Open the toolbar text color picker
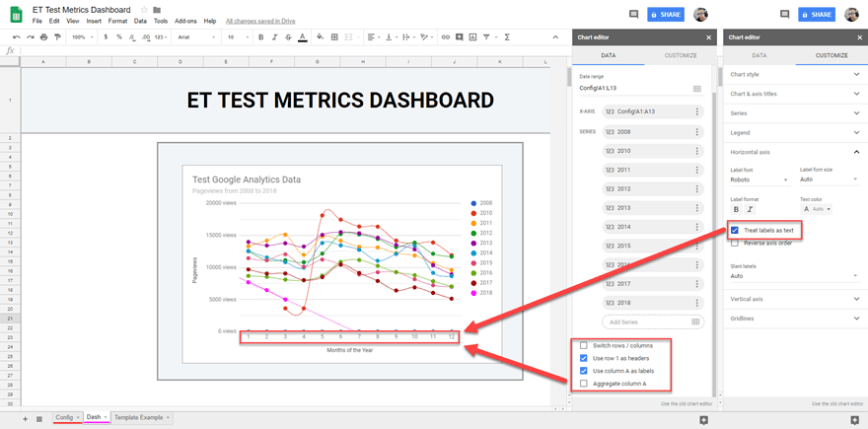The image size is (868, 429). click(x=302, y=37)
